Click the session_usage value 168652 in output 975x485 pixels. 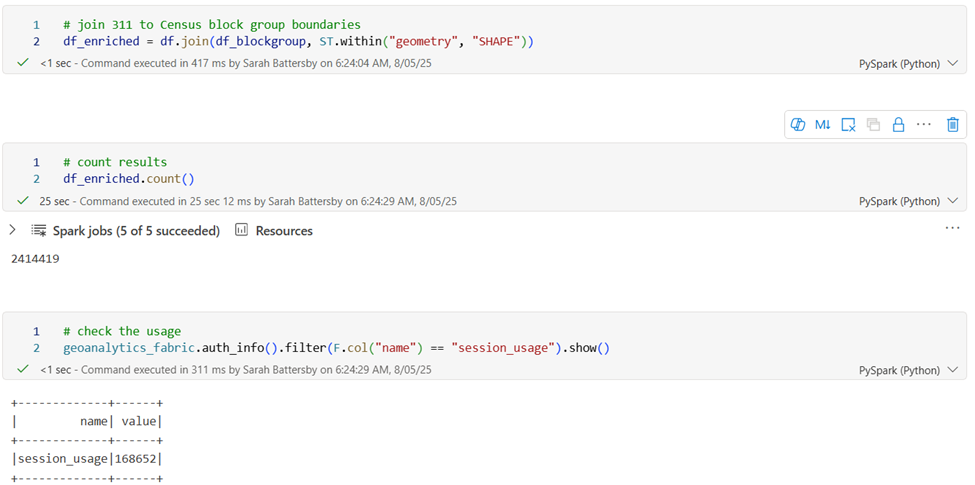[x=139, y=459]
